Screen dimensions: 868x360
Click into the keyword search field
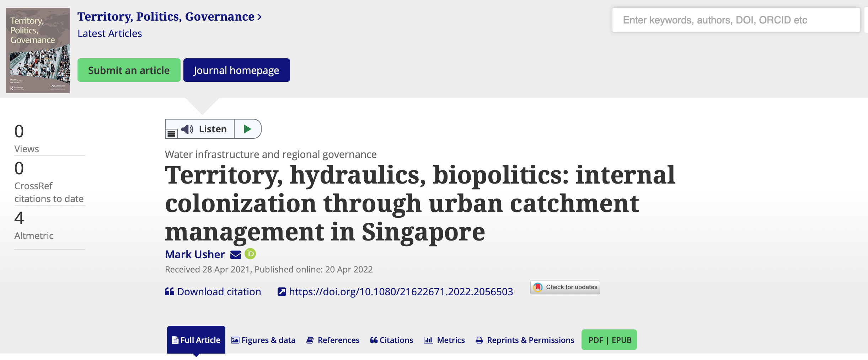coord(735,20)
